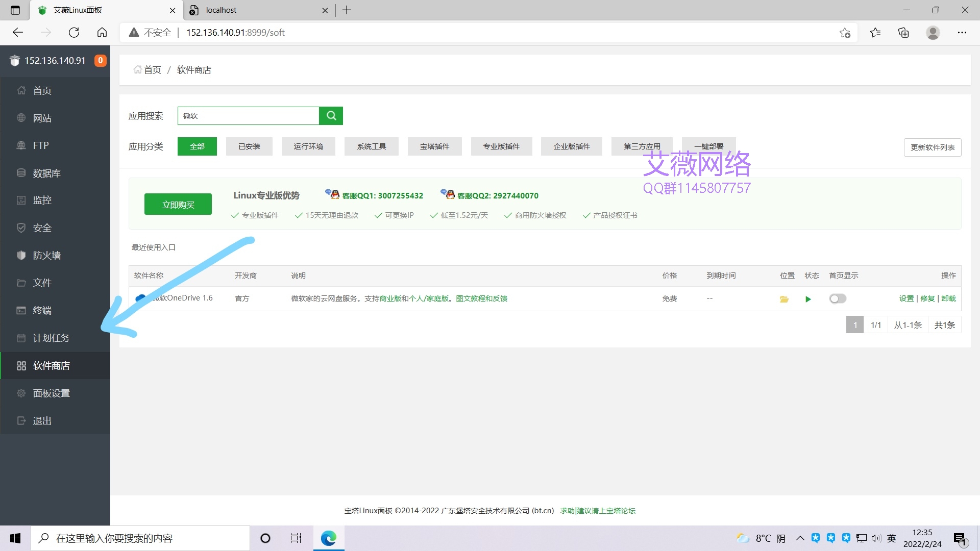Viewport: 980px width, 551px height.
Task: Select the 全部 category tab
Action: (197, 146)
